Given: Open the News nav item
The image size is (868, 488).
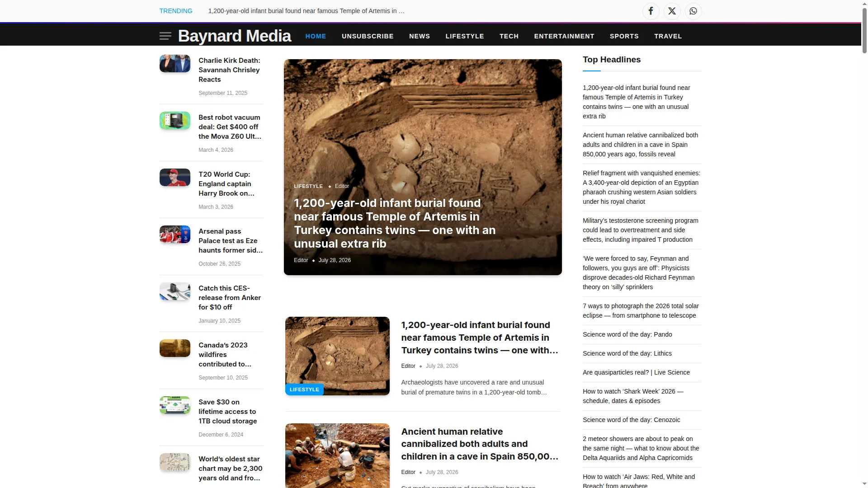Looking at the screenshot, I should [x=420, y=36].
